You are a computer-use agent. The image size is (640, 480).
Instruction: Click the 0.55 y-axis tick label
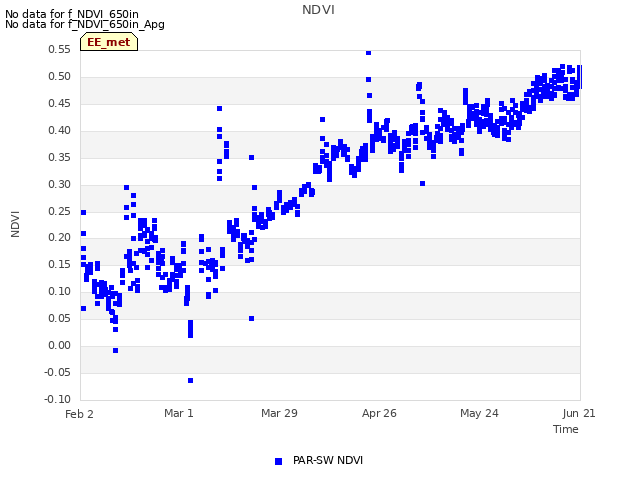(59, 49)
